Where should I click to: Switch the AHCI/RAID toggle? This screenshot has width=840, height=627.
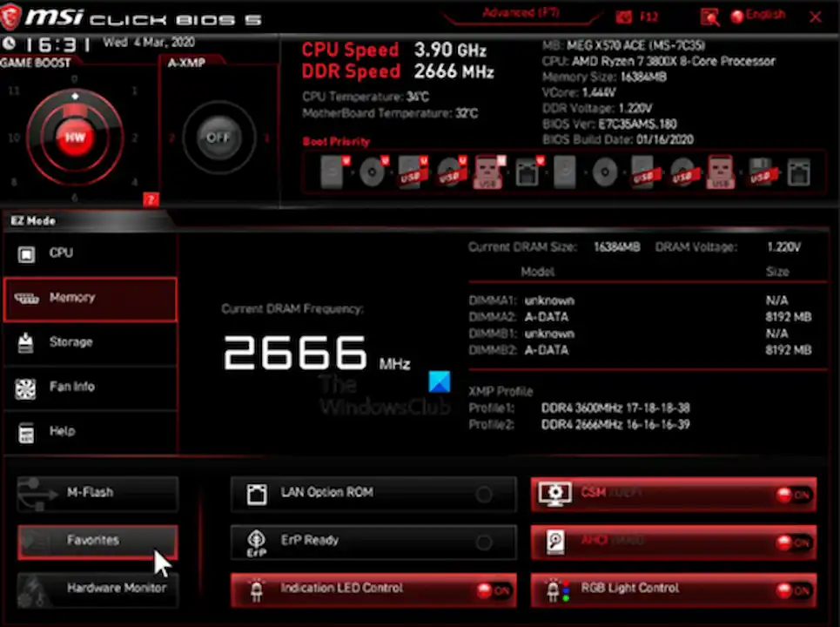[x=793, y=542]
